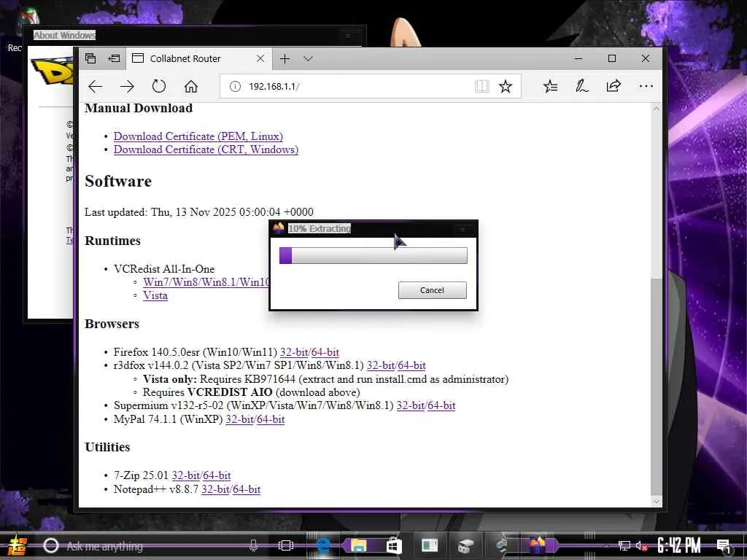This screenshot has width=747, height=560.
Task: Open the muted volume tray icon
Action: [641, 545]
